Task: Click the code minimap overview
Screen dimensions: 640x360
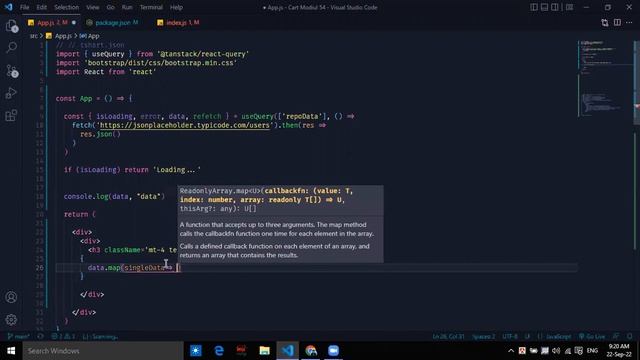Action: (x=605, y=78)
